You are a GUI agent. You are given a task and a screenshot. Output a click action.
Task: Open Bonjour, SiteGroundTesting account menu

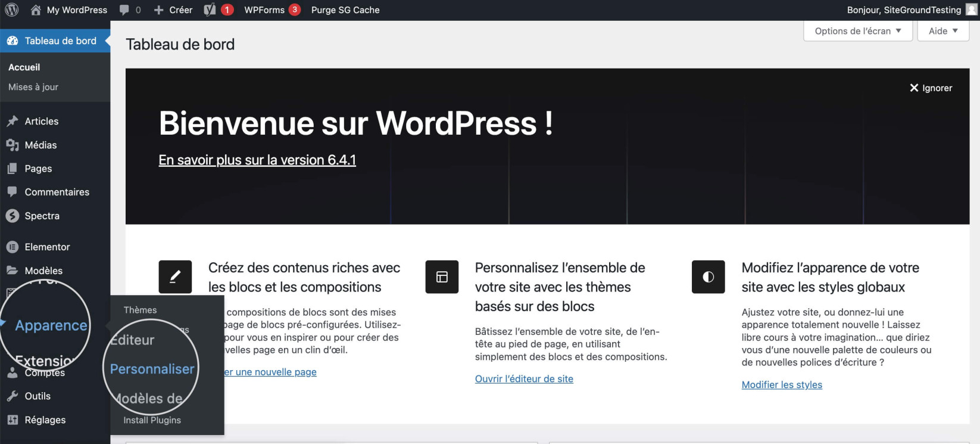904,10
